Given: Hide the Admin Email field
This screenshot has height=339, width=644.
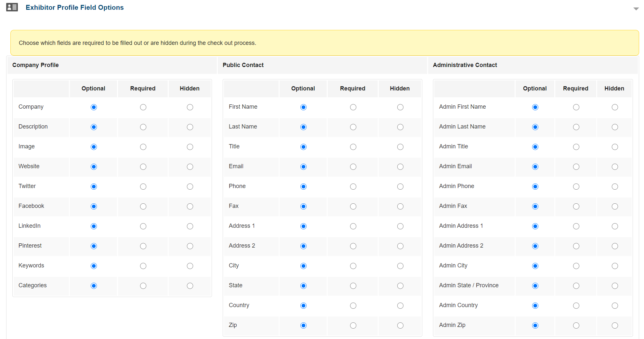Looking at the screenshot, I should click(x=615, y=167).
